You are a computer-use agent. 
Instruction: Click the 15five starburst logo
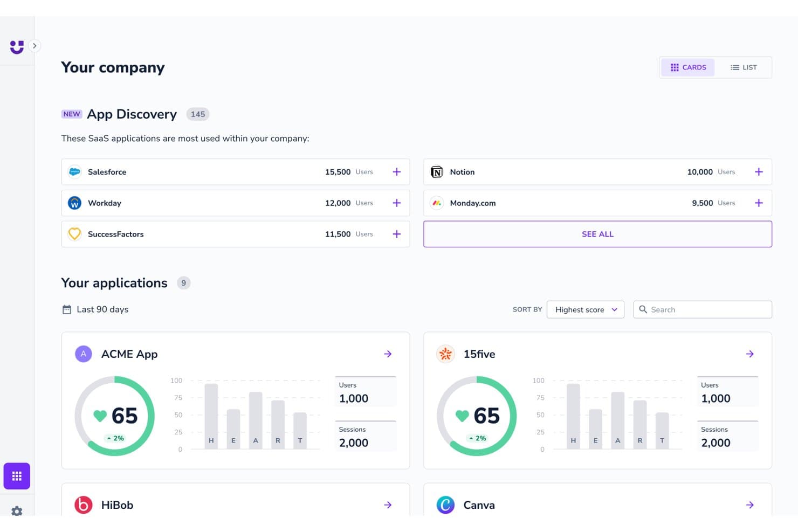[x=445, y=354]
